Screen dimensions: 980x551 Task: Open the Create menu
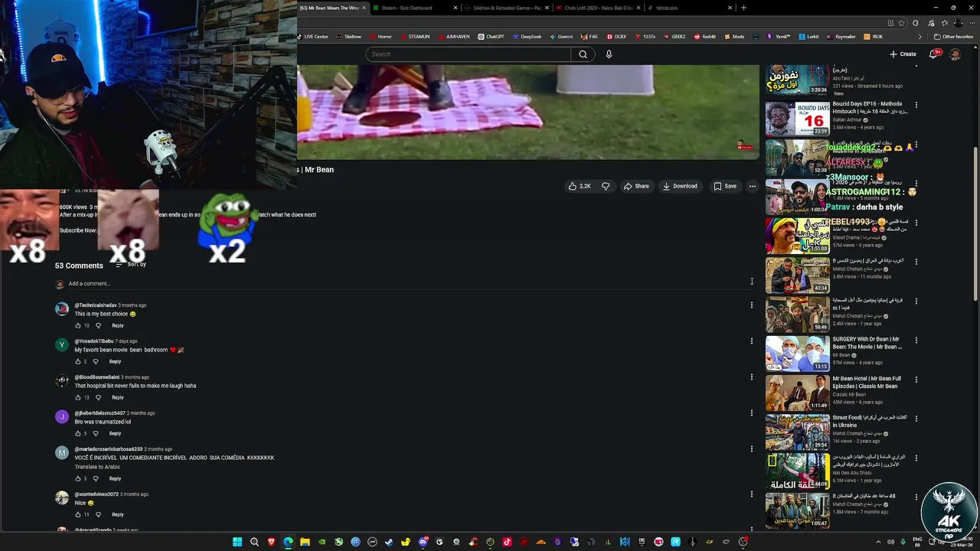[903, 54]
